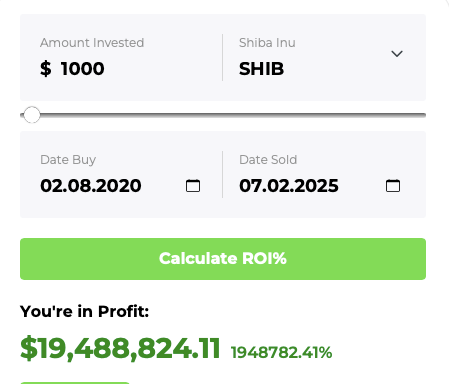This screenshot has height=384, width=449.
Task: Click the "Date Sold" label
Action: pos(268,160)
